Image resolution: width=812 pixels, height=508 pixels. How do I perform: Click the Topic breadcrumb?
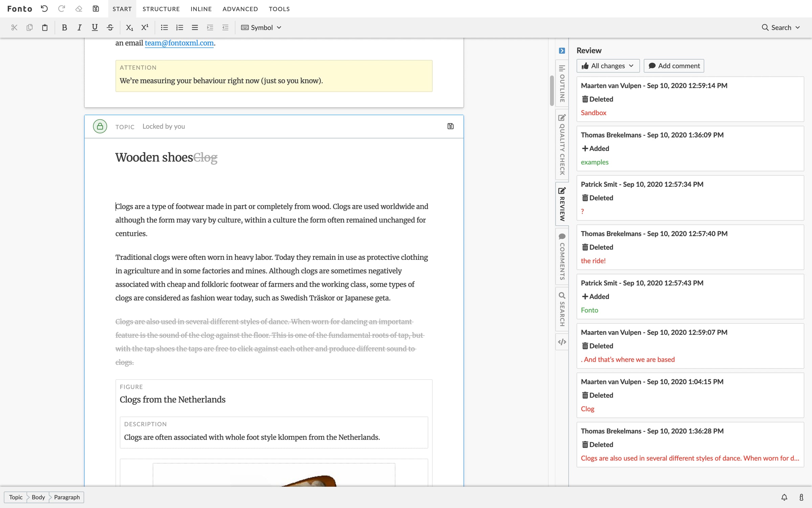pos(16,497)
